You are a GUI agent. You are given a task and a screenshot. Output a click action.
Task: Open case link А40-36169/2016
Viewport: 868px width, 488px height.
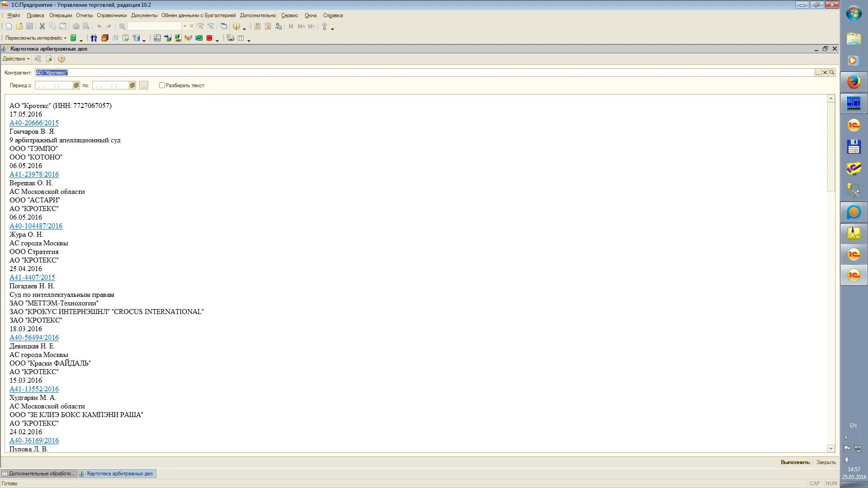coord(34,441)
